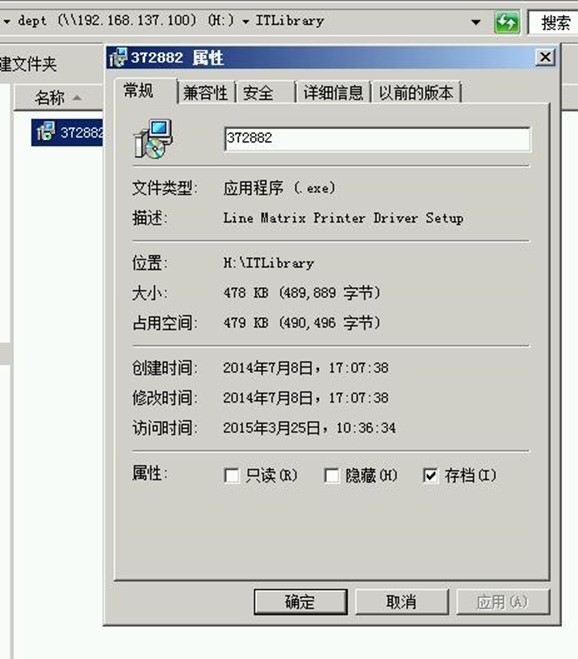Click the 创建时间 value 2014年7月8日, 17:07:38
Image resolution: width=578 pixels, height=659 pixels.
[306, 368]
